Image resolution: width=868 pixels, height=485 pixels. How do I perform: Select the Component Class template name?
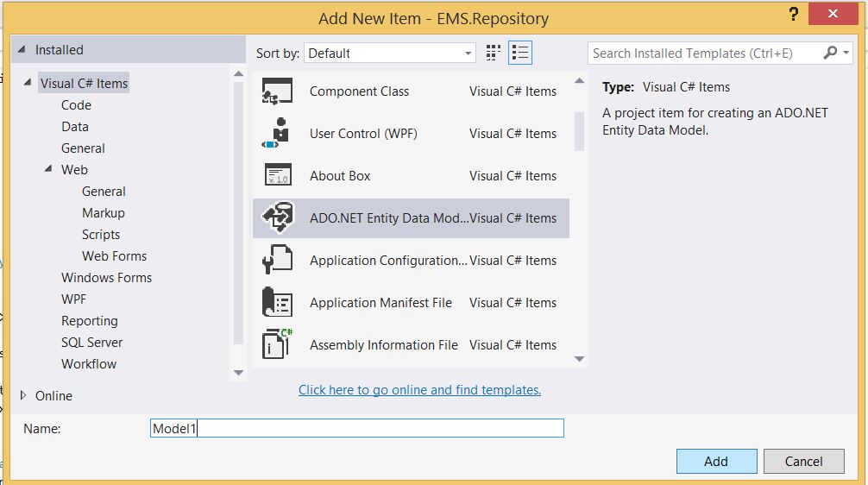[x=359, y=91]
